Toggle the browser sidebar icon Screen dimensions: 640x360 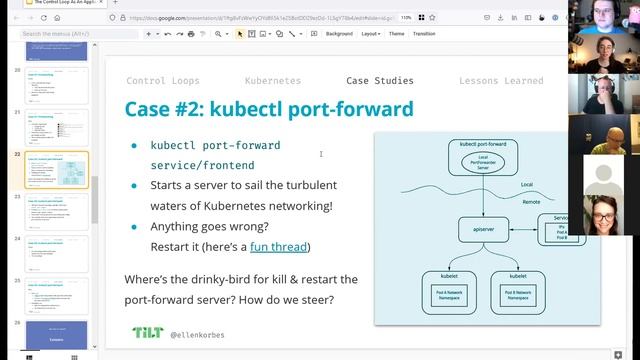(528, 18)
